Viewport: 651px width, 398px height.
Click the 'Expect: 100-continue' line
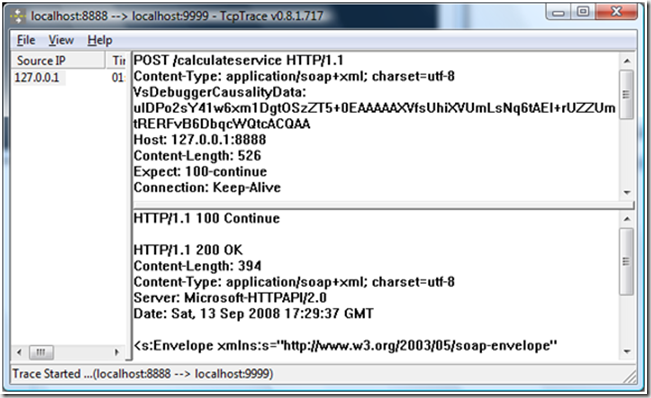(x=200, y=171)
